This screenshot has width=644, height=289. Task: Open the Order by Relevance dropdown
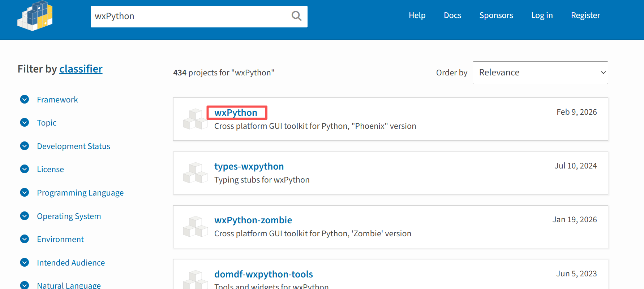click(x=540, y=73)
